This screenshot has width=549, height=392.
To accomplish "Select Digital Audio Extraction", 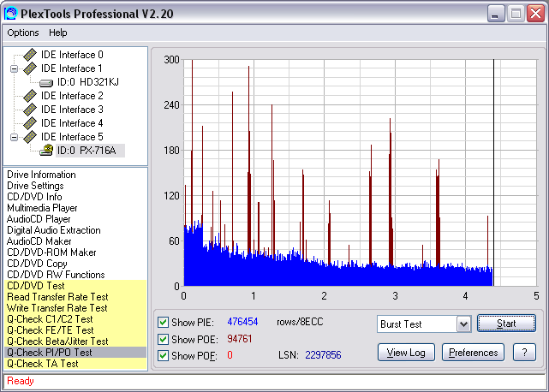I will point(54,230).
